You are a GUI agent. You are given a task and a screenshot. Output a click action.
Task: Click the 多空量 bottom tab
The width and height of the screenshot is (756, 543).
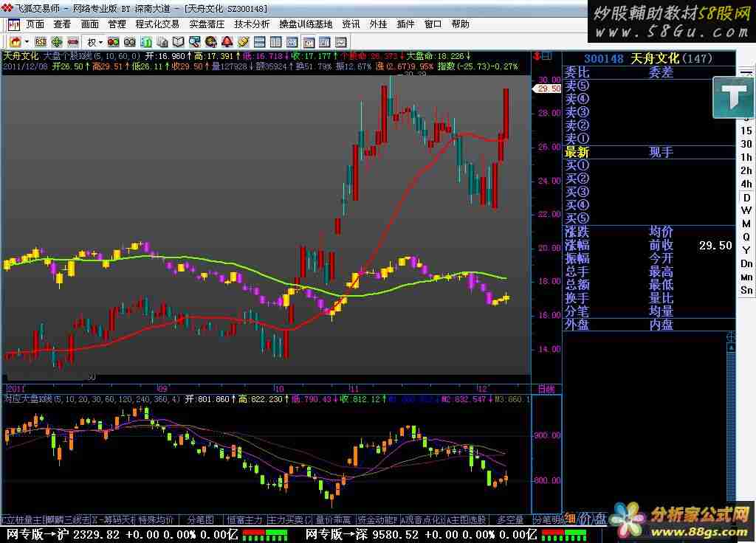(509, 519)
